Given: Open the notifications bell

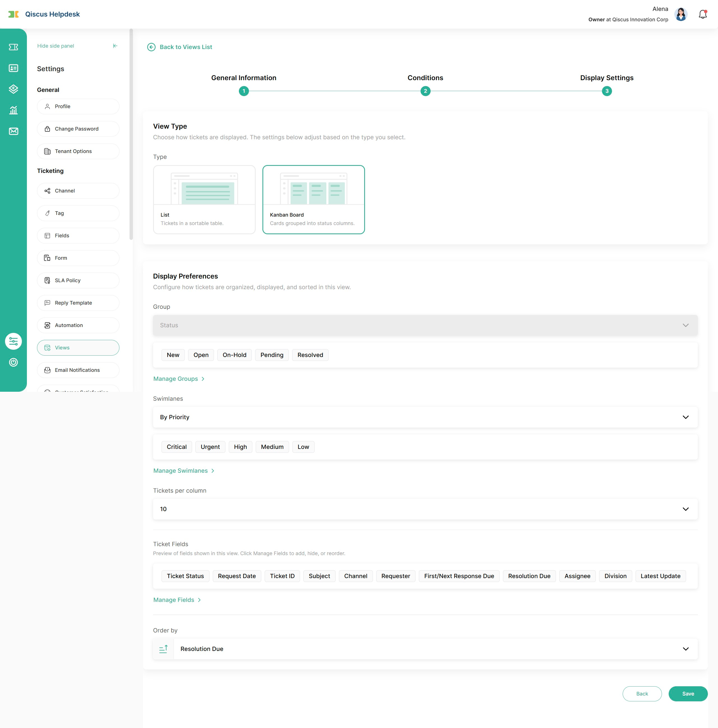Looking at the screenshot, I should coord(703,14).
